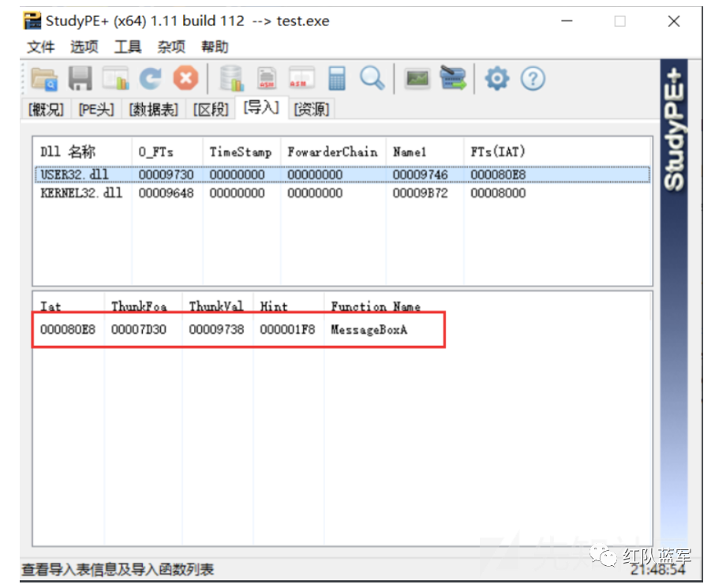Click Iat value 000080E8 in function list
The height and width of the screenshot is (588, 715).
(x=68, y=330)
